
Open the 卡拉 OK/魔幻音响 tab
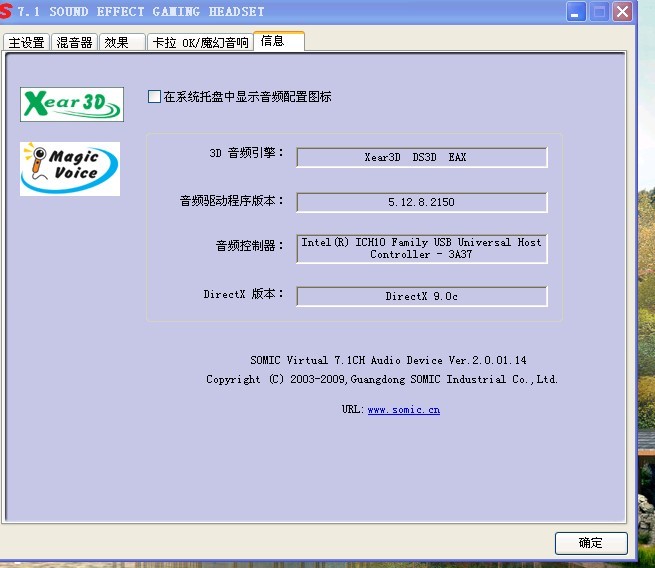[x=201, y=43]
